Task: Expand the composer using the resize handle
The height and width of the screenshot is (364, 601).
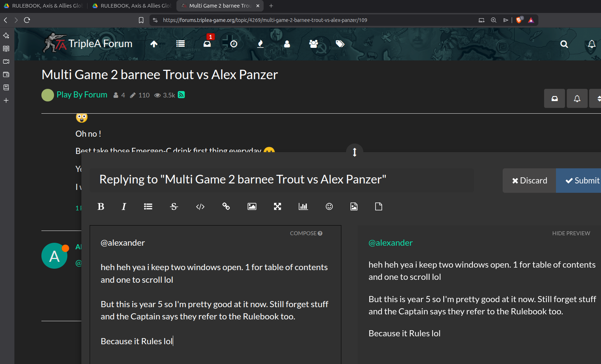Action: tap(354, 151)
